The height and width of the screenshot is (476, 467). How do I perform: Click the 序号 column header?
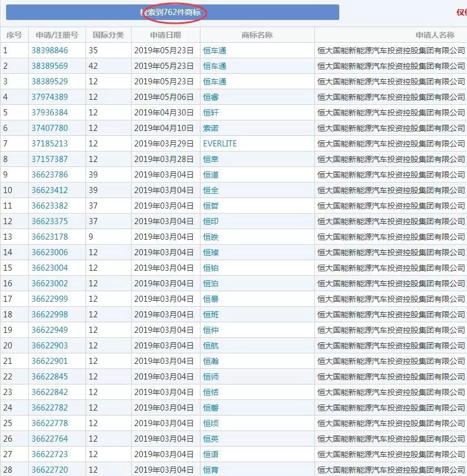14,35
